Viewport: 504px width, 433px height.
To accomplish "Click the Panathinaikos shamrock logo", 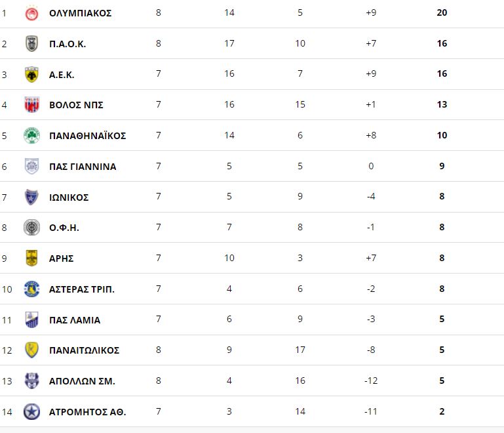I will [31, 136].
